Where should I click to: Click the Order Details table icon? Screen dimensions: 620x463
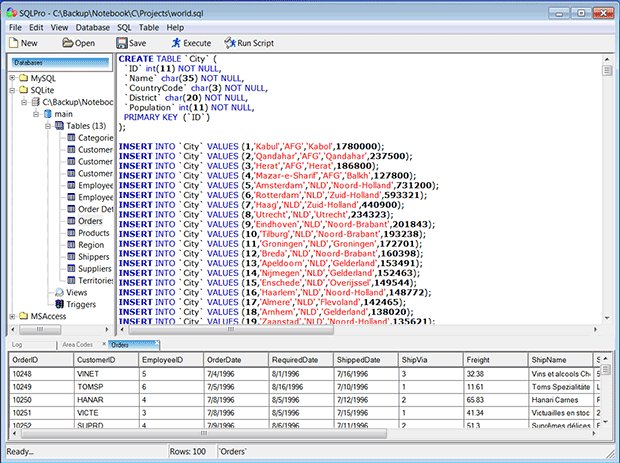coord(71,209)
